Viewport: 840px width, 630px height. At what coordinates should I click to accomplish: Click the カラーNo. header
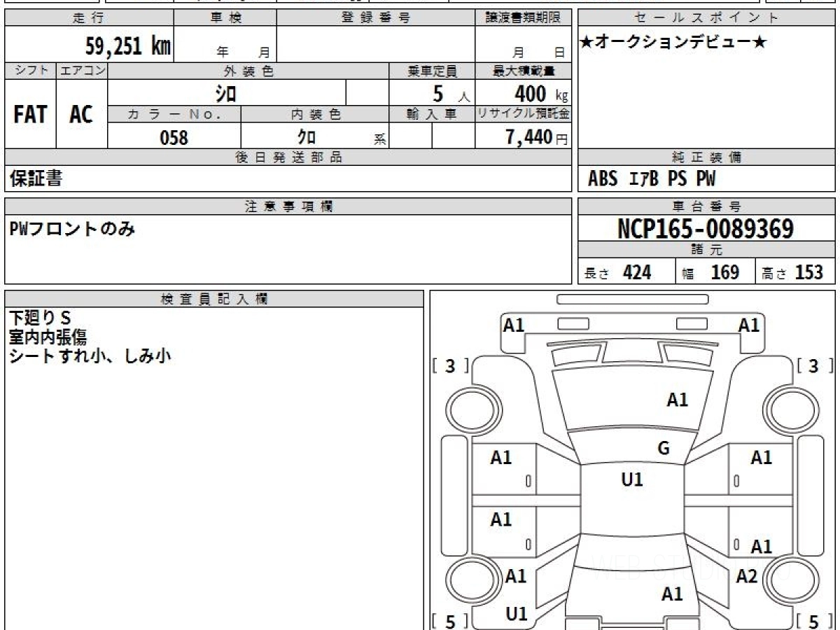[174, 115]
